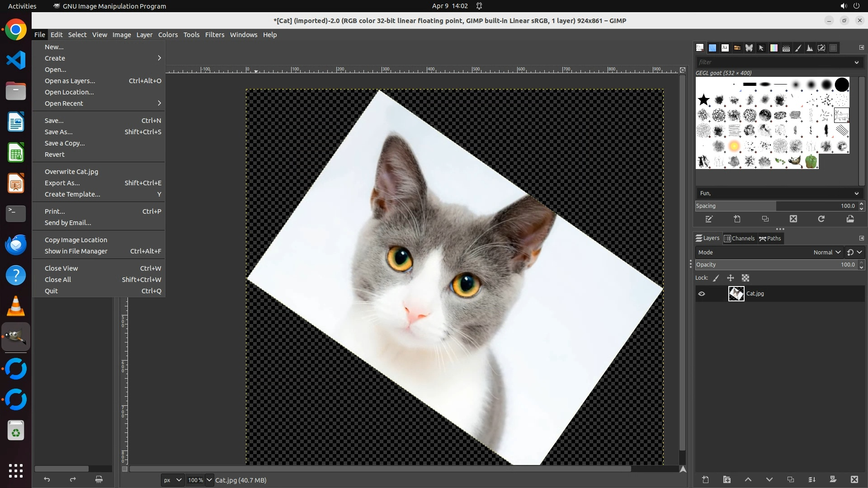Image resolution: width=868 pixels, height=488 pixels.
Task: Select the black star brush thumbnail
Action: click(703, 100)
